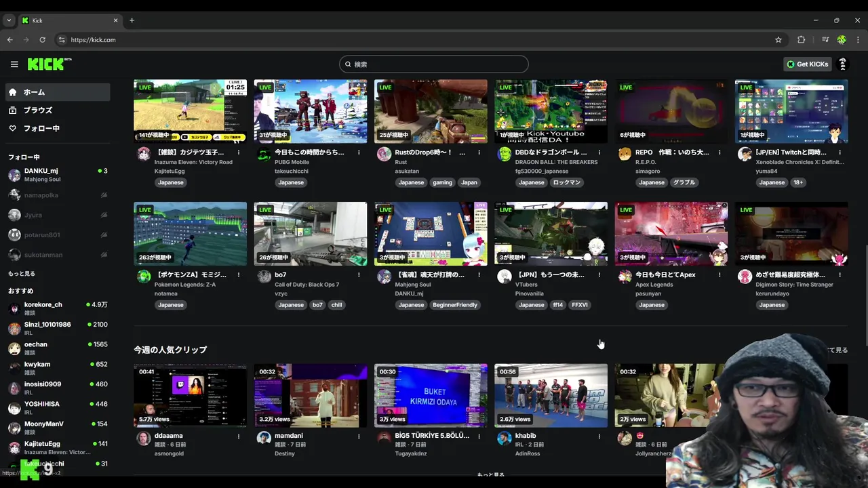
Task: Click KajitetuEgg streamer avatar under stream card
Action: [x=144, y=154]
